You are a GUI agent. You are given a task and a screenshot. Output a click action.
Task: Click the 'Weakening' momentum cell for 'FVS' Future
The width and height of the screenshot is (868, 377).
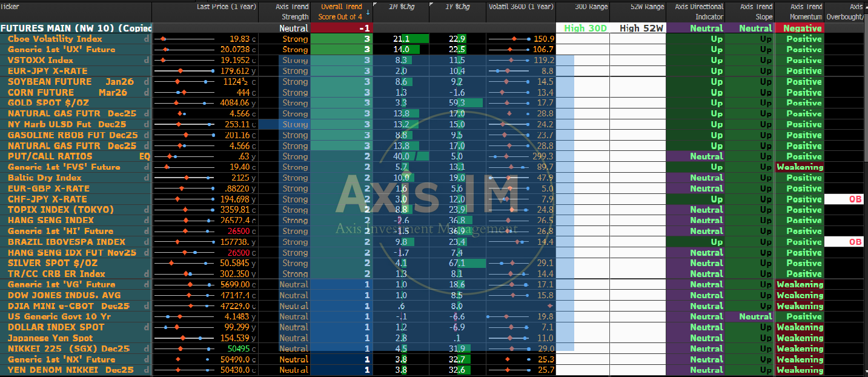(800, 167)
